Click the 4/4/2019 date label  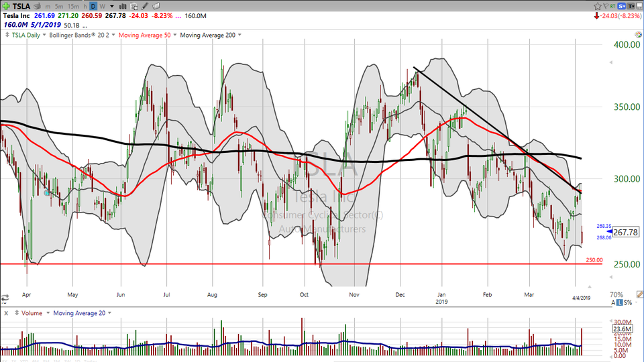coord(582,298)
